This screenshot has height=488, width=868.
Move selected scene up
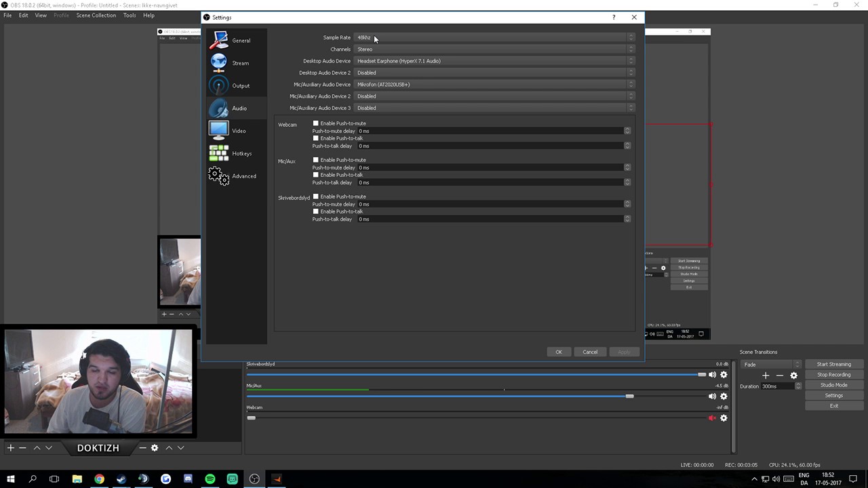[x=37, y=448]
